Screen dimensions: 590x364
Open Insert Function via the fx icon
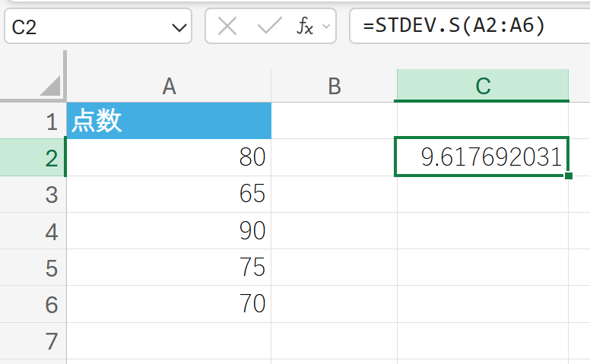[304, 27]
